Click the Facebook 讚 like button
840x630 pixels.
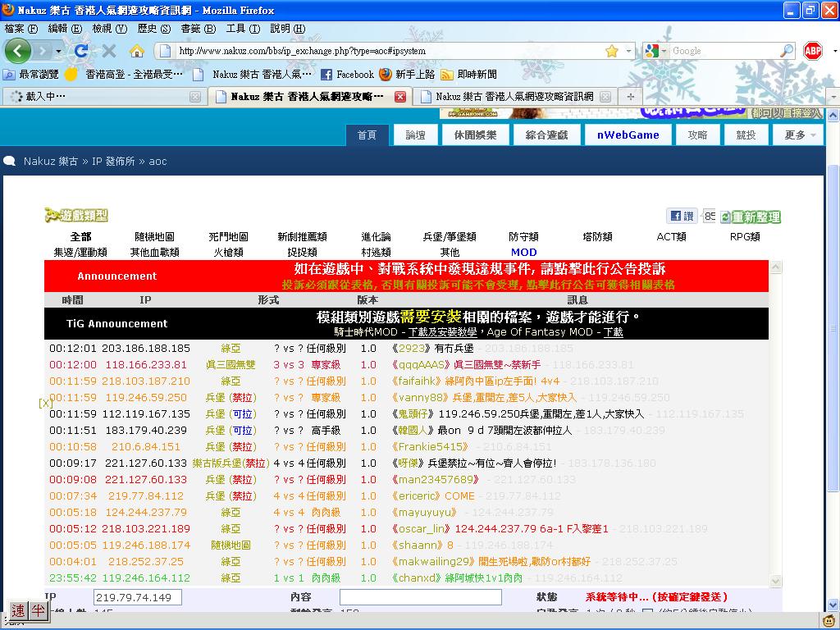(x=682, y=216)
